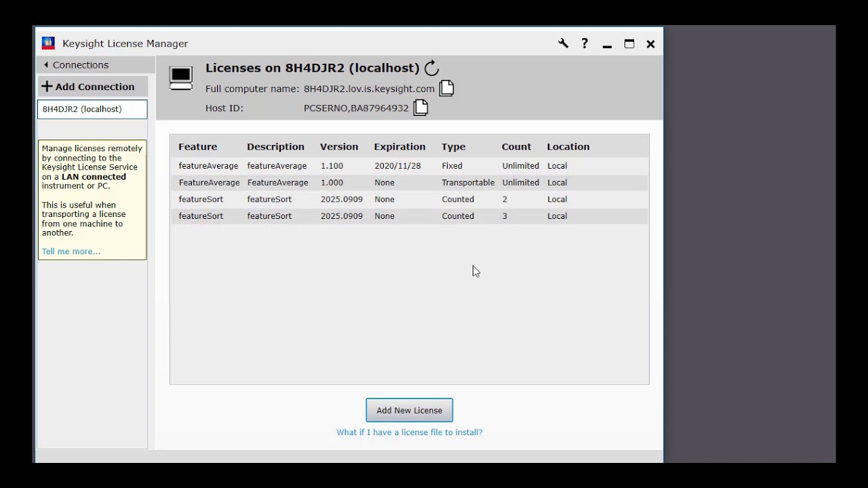This screenshot has width=868, height=488.
Task: Copy the Host ID value
Action: tap(420, 107)
